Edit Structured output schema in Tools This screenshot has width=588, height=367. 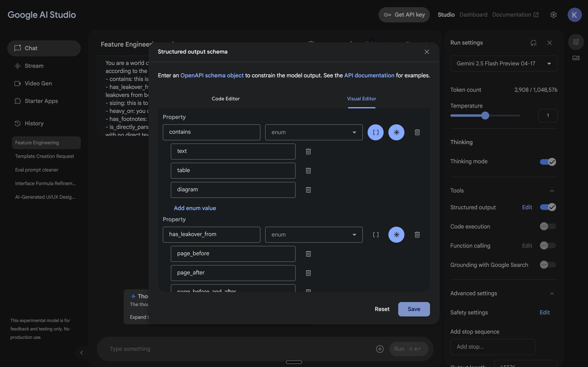527,207
